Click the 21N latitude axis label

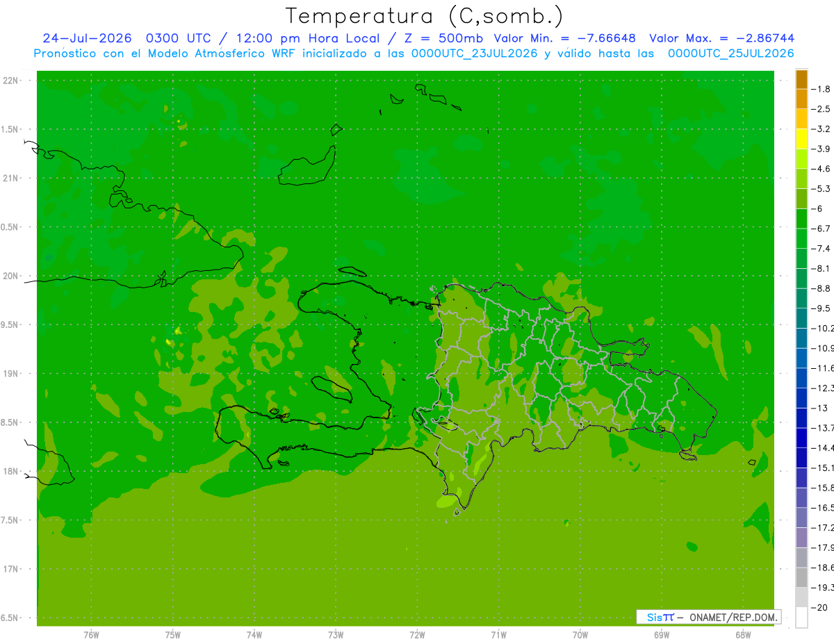12,179
